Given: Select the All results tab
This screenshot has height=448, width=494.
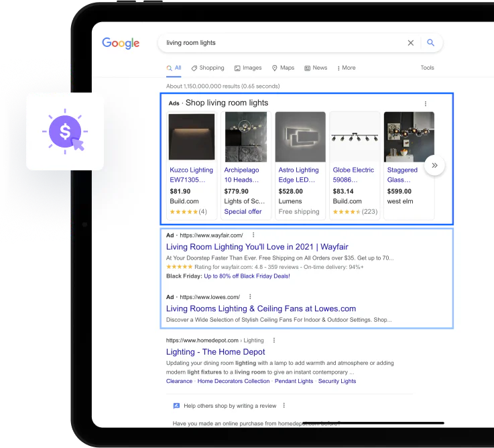Looking at the screenshot, I should [x=174, y=68].
